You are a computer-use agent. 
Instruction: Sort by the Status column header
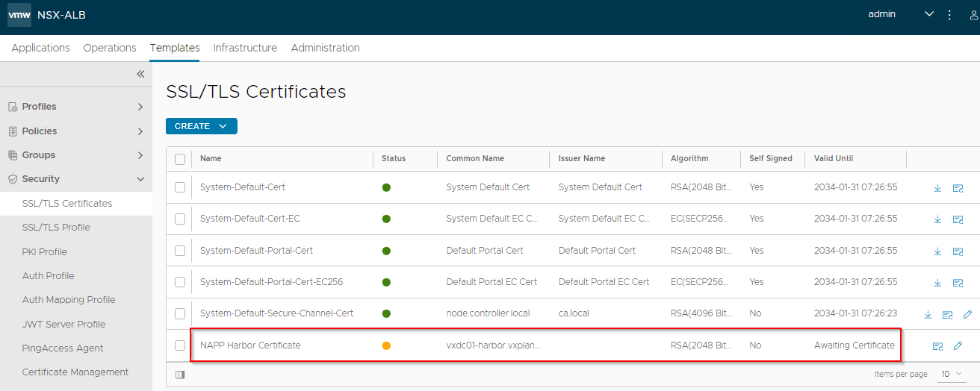click(394, 159)
